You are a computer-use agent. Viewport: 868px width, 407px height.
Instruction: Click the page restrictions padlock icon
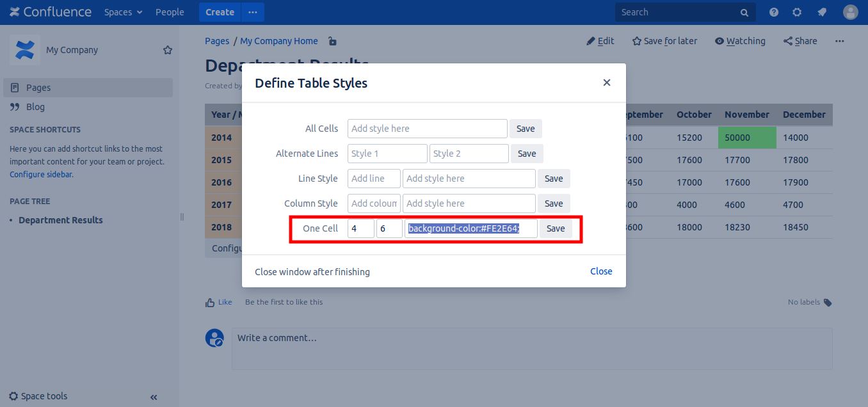(x=332, y=42)
